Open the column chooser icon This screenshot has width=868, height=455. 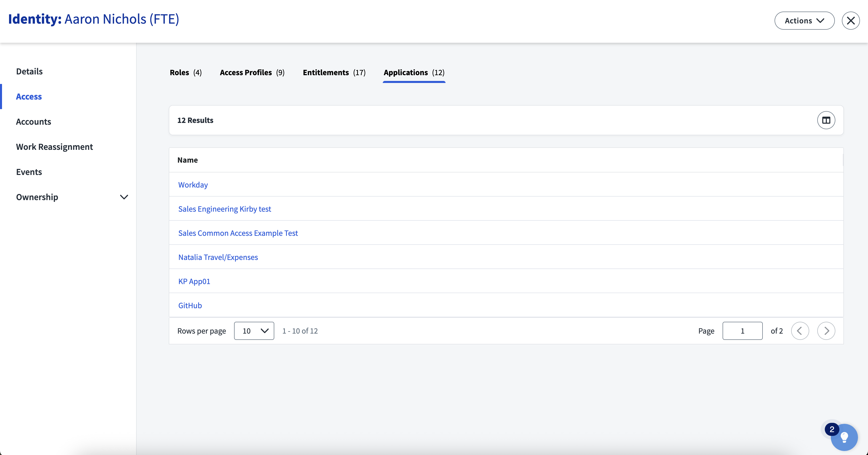click(x=826, y=120)
